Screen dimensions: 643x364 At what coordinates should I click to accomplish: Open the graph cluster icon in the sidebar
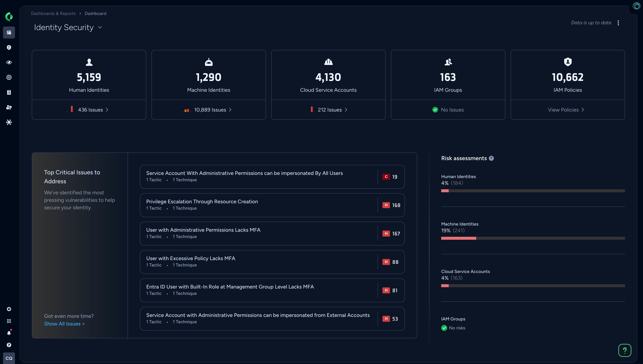coord(9,122)
